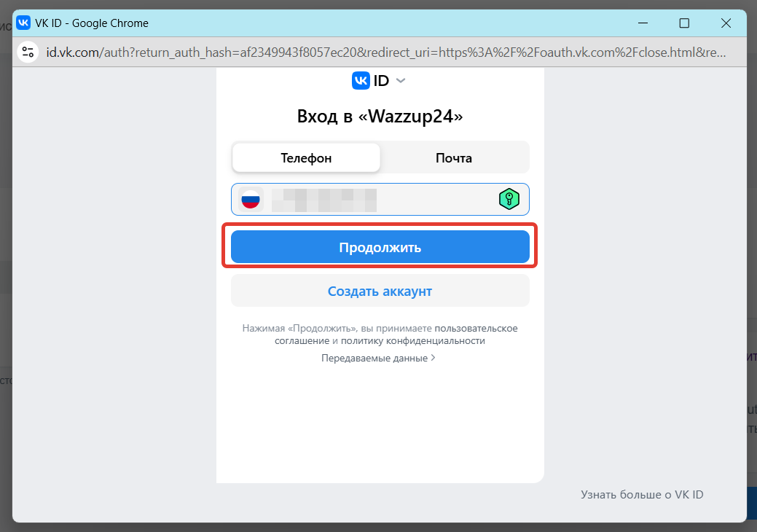Maximize the VK ID Chrome window

coord(684,23)
